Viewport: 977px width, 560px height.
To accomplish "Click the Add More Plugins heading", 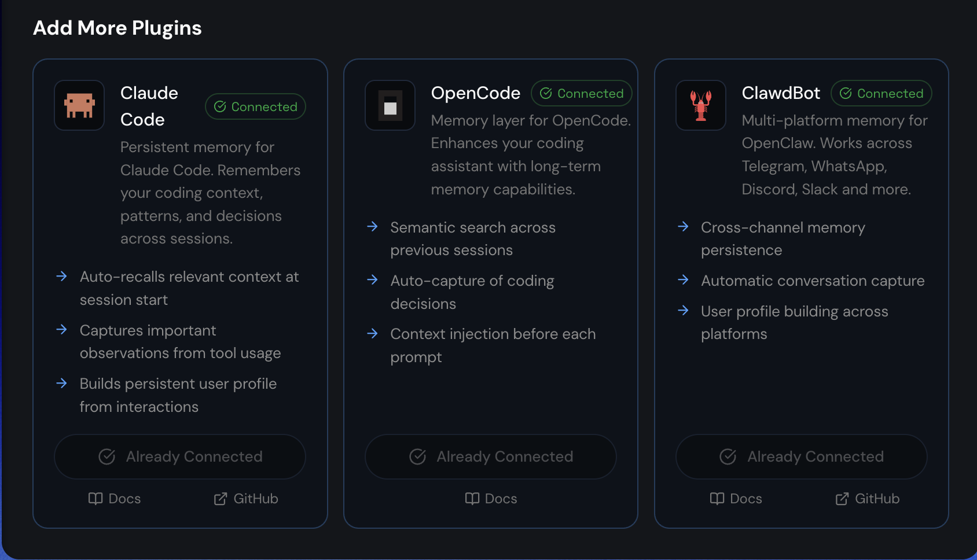I will [x=117, y=28].
